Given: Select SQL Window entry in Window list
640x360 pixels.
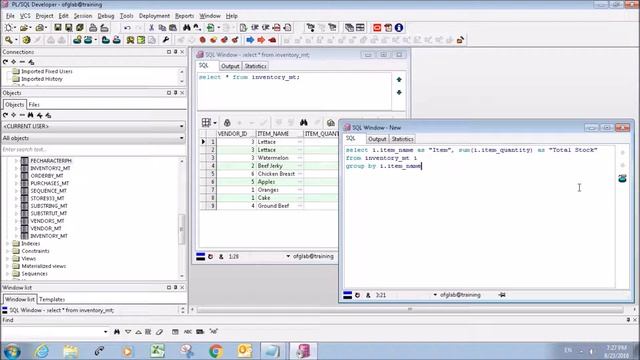Looking at the screenshot, I should tap(61, 311).
